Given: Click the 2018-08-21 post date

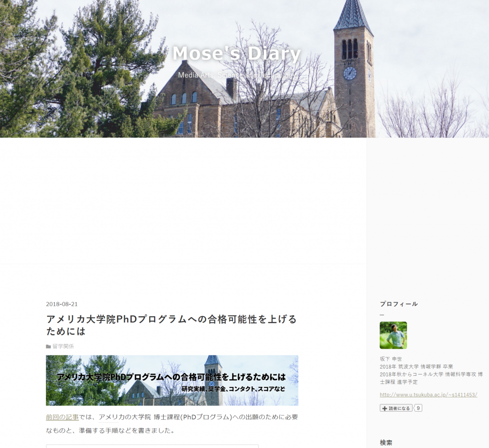Looking at the screenshot, I should click(x=62, y=304).
